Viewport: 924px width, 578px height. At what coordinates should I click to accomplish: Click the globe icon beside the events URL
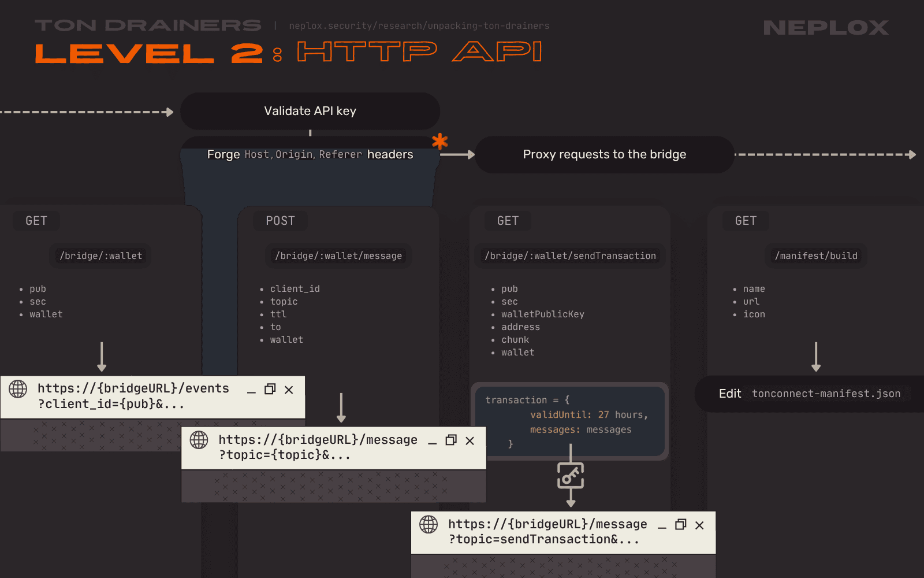click(18, 389)
